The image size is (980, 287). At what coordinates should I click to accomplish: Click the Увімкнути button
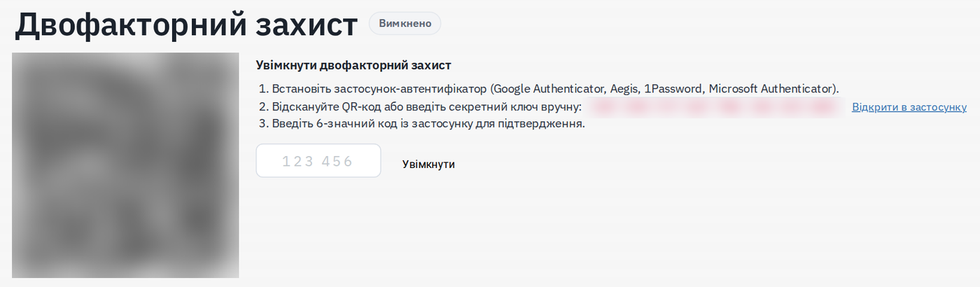[x=428, y=164]
